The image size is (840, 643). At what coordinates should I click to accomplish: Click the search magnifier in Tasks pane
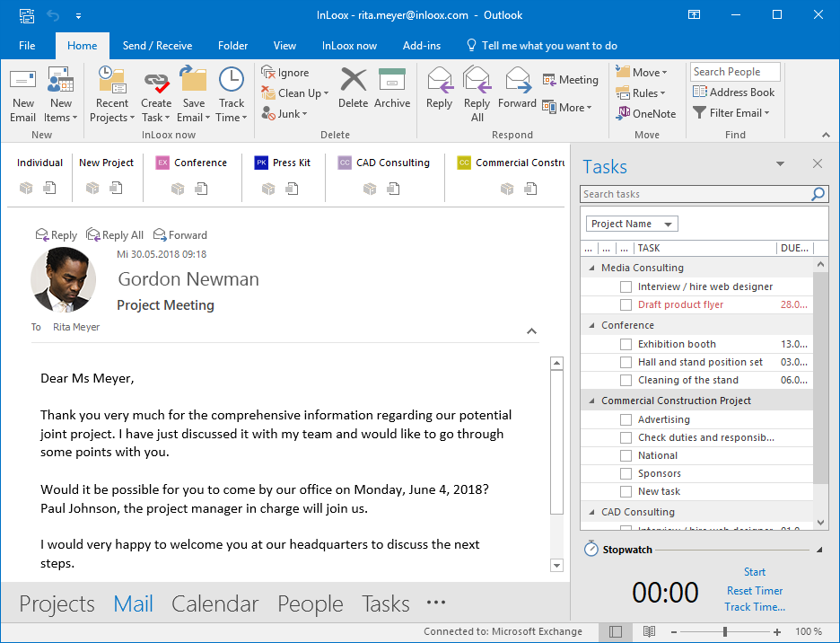(x=818, y=194)
